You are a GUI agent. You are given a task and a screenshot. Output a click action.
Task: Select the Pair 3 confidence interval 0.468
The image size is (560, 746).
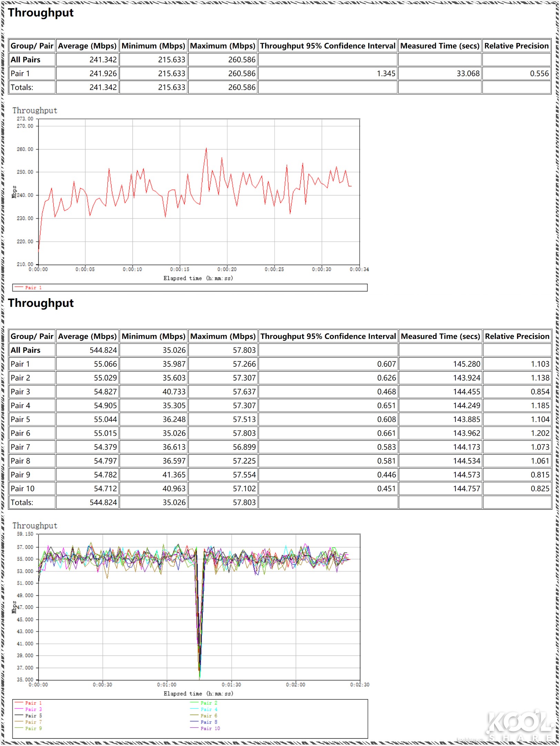387,392
